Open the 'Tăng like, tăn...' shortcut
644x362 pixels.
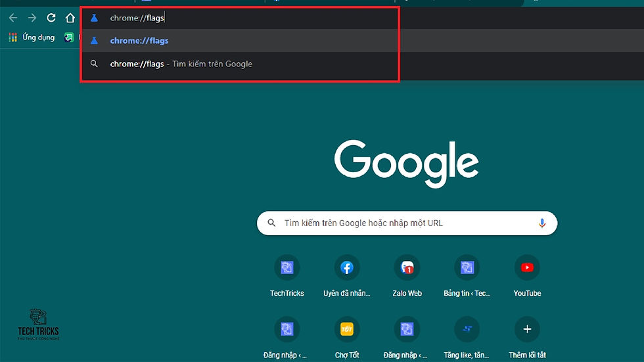tap(467, 338)
